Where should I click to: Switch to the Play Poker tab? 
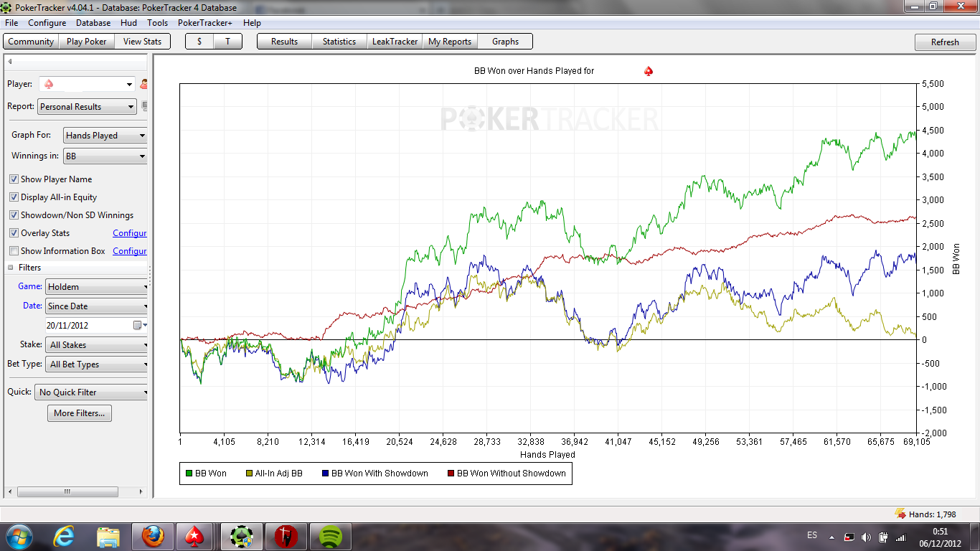tap(86, 42)
